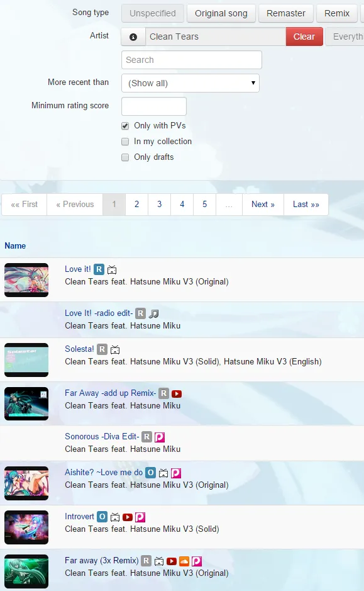Click the Minimum rating score field
364x591 pixels.
(x=154, y=106)
